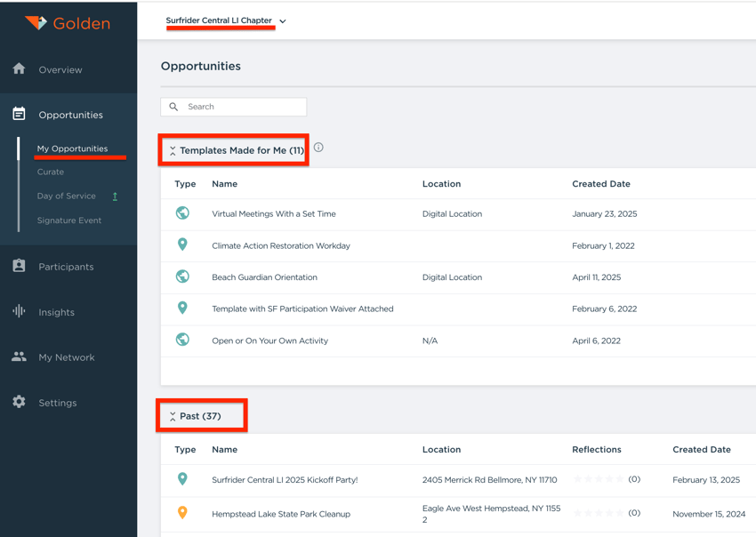Screen dimensions: 756x537
Task: Go to Overview in the sidebar
Action: (60, 70)
